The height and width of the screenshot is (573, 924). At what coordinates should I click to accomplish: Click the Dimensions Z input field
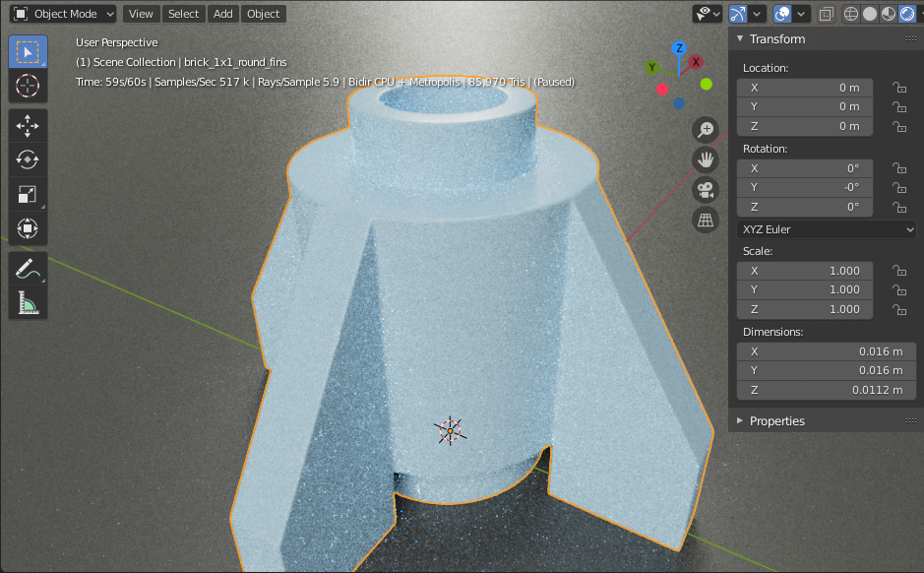coord(826,390)
